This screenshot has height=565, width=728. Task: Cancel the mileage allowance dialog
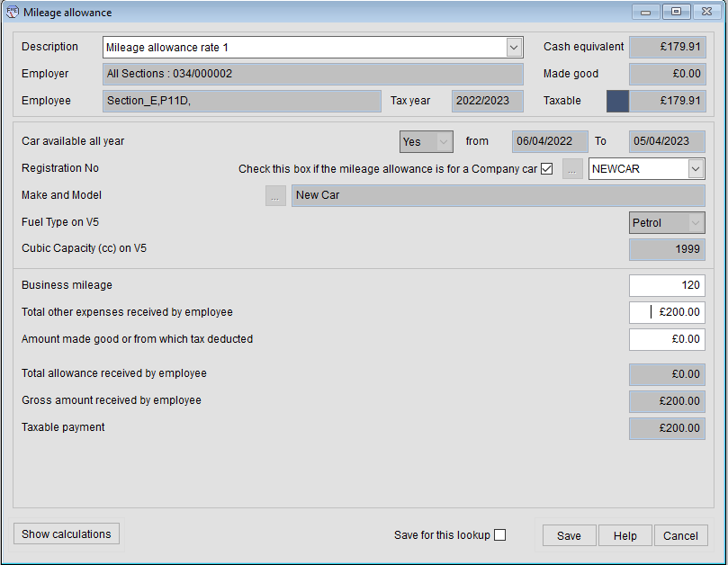point(680,535)
